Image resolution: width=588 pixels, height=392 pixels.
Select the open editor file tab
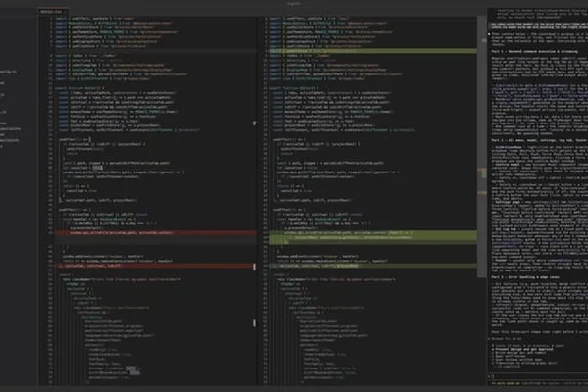click(53, 12)
